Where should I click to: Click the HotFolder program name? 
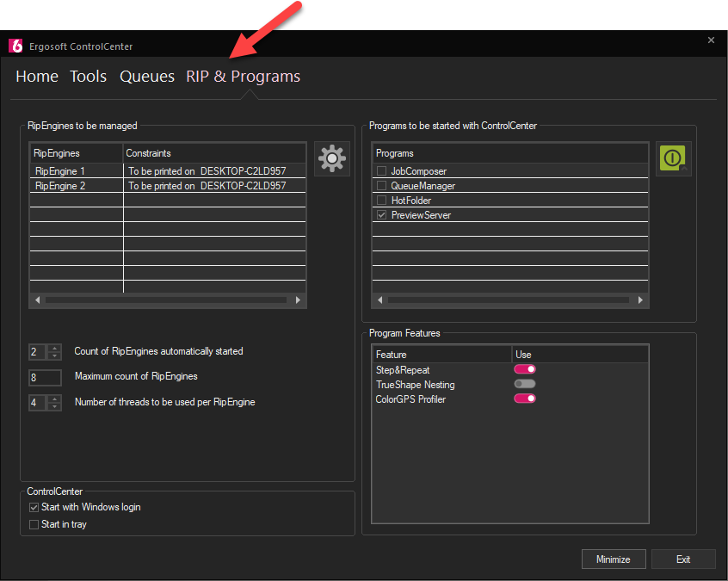[x=411, y=201]
